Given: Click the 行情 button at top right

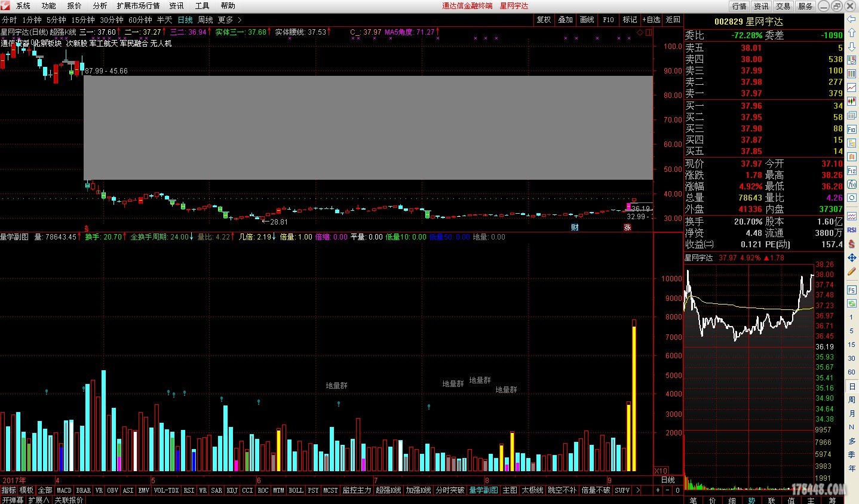Looking at the screenshot, I should tap(740, 6).
